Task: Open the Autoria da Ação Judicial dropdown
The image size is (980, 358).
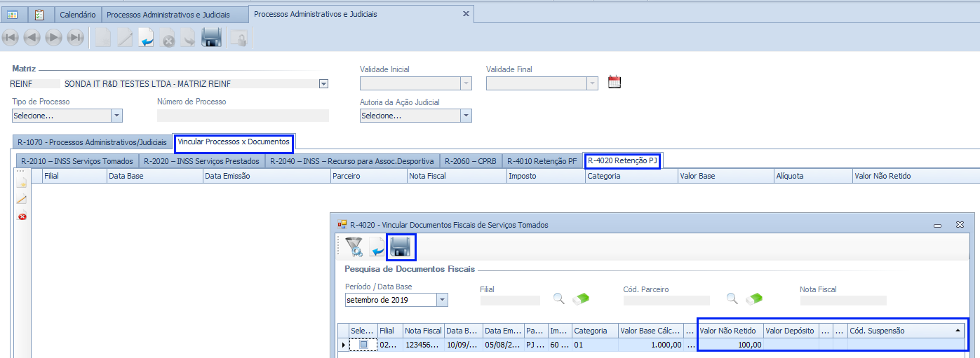Action: tap(466, 116)
